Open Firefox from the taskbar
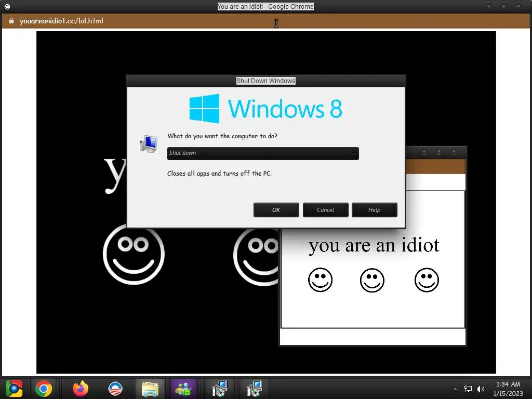The height and width of the screenshot is (399, 532). pos(81,389)
